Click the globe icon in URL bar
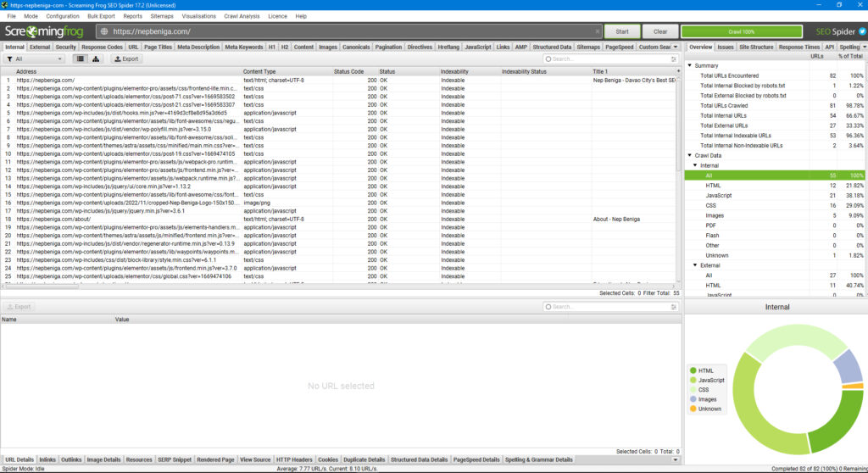This screenshot has width=868, height=473. coord(104,31)
